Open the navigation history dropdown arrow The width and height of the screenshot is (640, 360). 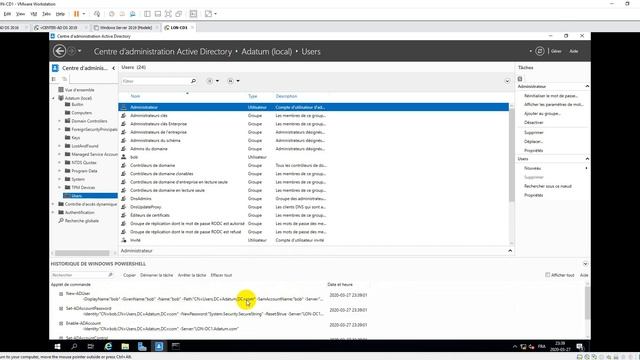pos(80,51)
